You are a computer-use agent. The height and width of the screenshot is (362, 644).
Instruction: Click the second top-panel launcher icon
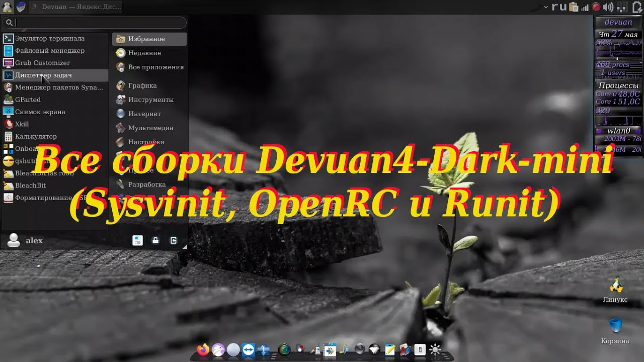(21, 7)
